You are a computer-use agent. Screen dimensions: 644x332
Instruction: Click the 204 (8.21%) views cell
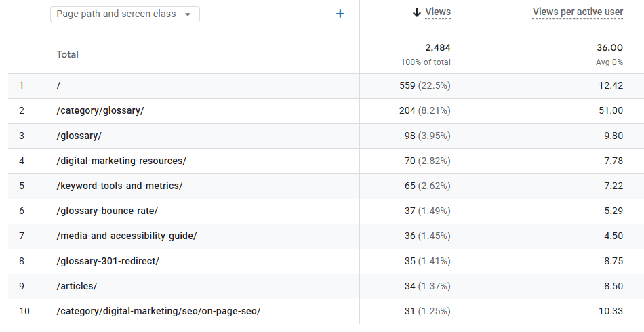424,111
